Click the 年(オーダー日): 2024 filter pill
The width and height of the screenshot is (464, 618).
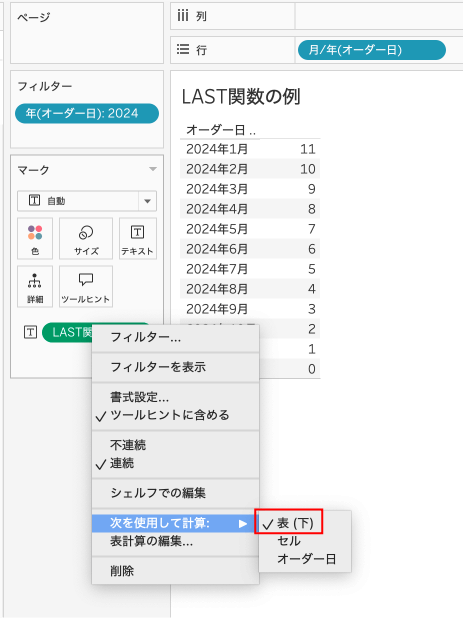[87, 114]
